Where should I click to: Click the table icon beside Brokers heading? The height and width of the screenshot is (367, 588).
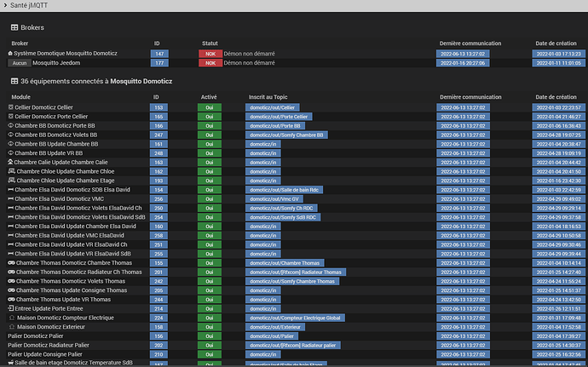[14, 27]
